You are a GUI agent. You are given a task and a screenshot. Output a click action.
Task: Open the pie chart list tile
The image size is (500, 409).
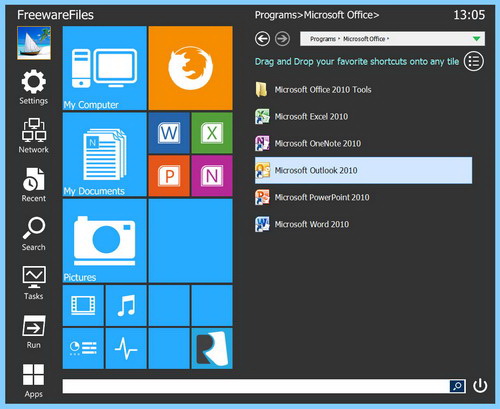pos(83,348)
